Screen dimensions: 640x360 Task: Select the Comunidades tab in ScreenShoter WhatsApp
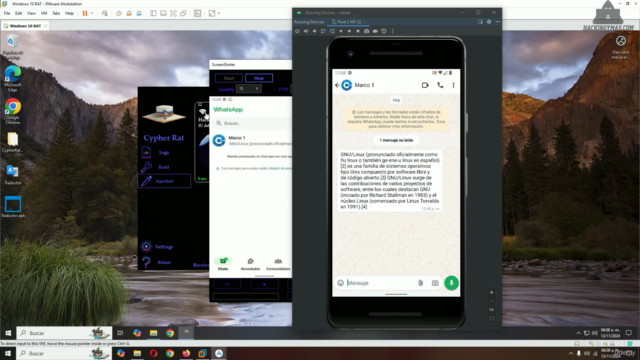(x=278, y=264)
